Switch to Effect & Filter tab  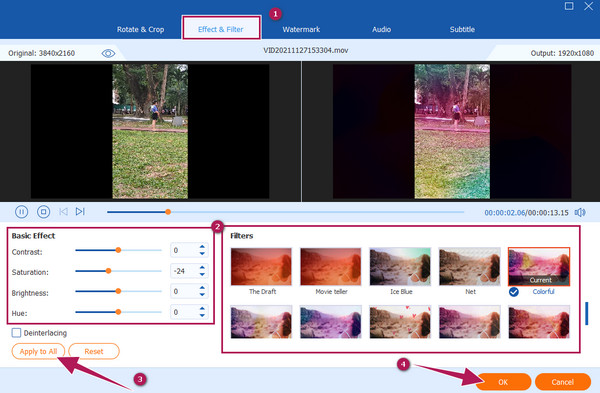pos(221,29)
